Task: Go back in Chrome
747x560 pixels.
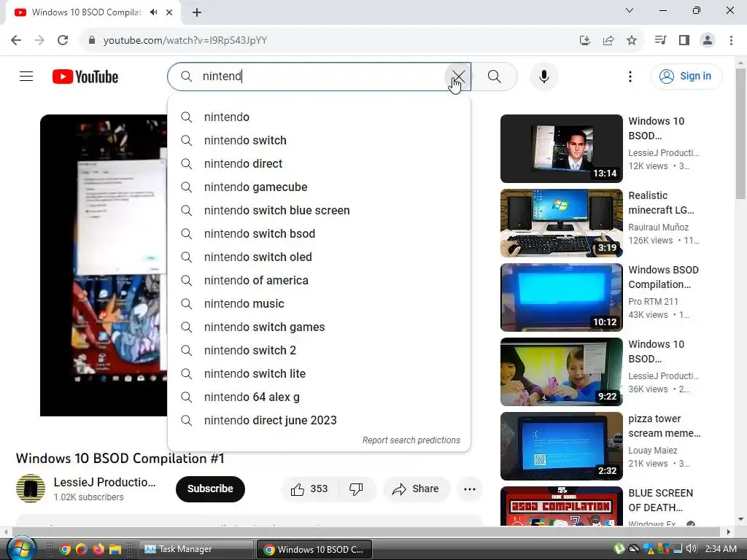Action: [x=16, y=40]
